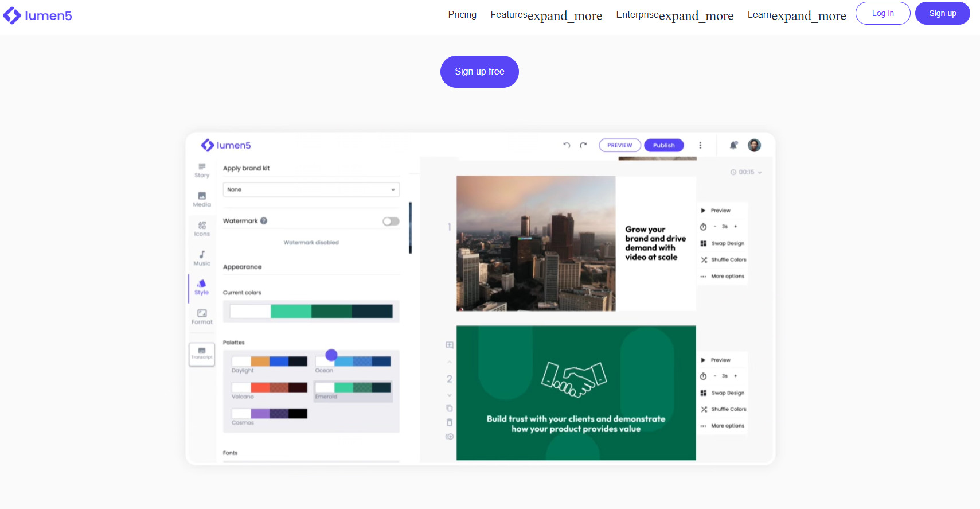
Task: Expand the Features menu
Action: point(546,15)
